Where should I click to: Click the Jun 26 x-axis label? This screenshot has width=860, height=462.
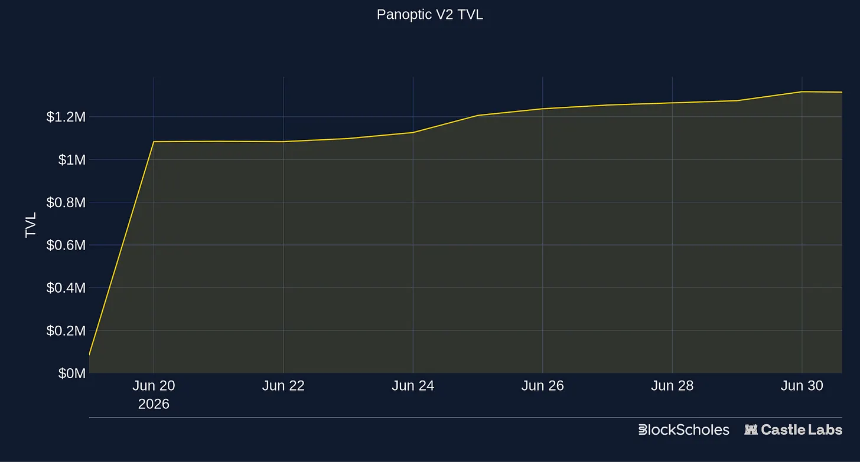pos(542,386)
